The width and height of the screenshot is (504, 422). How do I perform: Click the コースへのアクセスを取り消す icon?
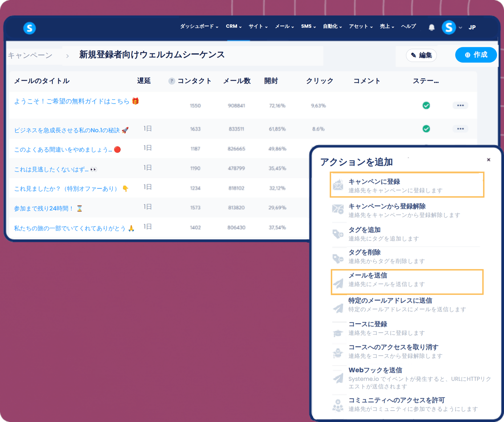(338, 353)
